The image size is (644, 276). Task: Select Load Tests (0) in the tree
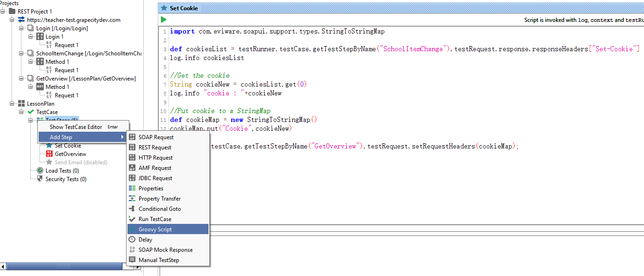(x=62, y=171)
